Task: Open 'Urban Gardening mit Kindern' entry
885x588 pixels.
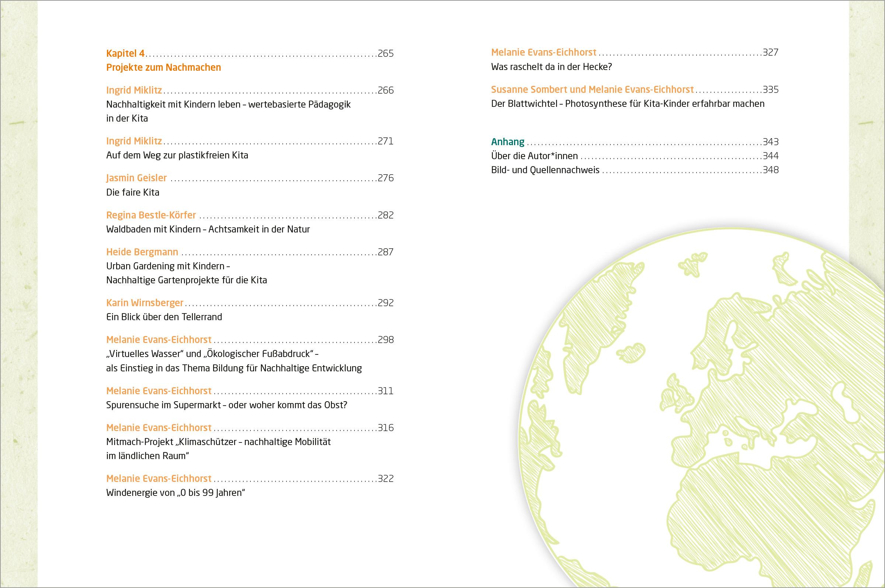Action: pos(168,266)
